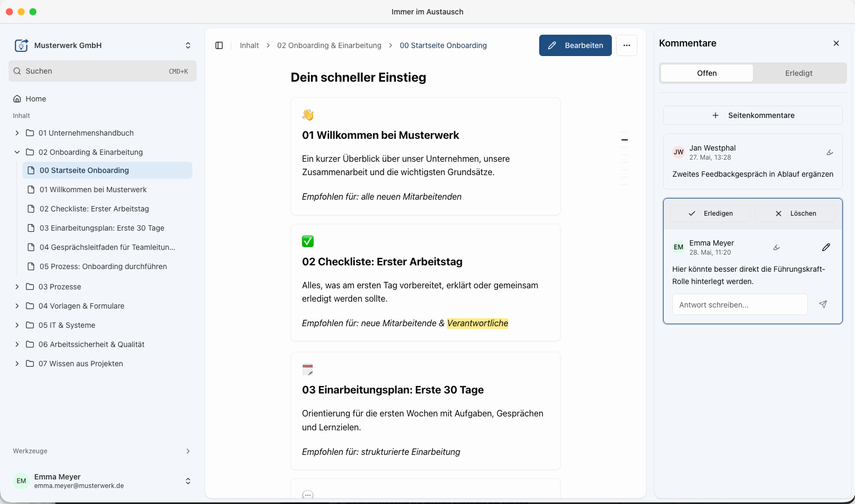The height and width of the screenshot is (504, 855).
Task: Focus the Antwort schreiben reply field
Action: [x=740, y=304]
